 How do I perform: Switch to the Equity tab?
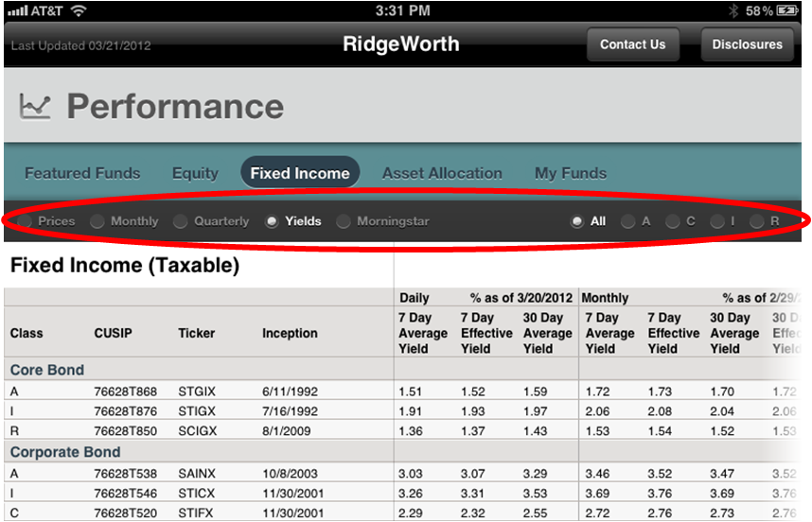(x=195, y=173)
